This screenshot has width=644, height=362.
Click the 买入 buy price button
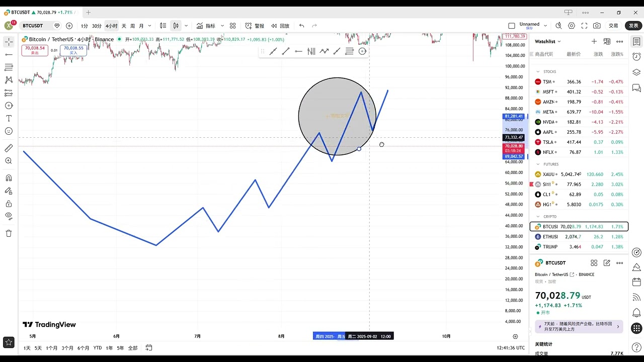pos(73,50)
